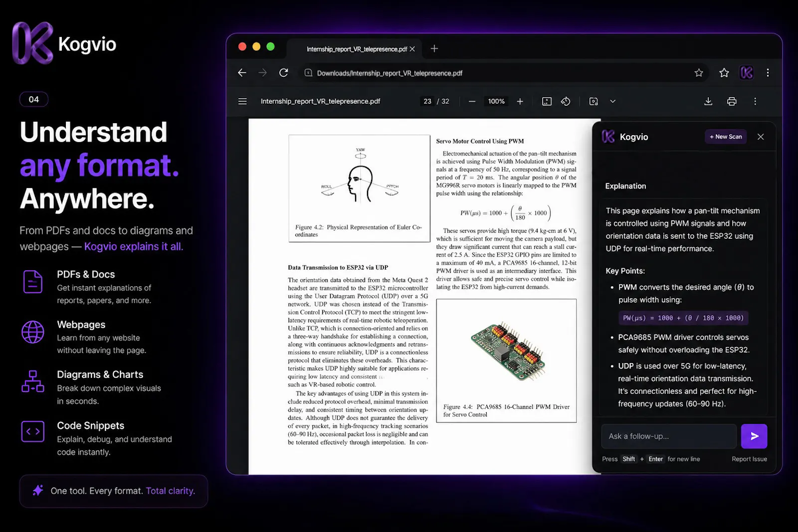The width and height of the screenshot is (798, 532).
Task: Click the Webpages globe icon
Action: [33, 332]
